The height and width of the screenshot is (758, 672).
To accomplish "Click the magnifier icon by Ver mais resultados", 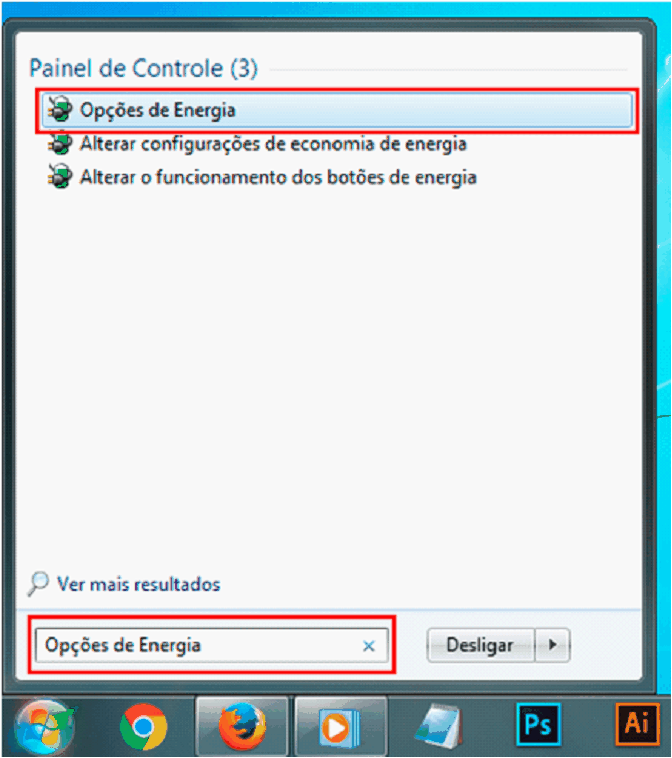I will point(38,584).
